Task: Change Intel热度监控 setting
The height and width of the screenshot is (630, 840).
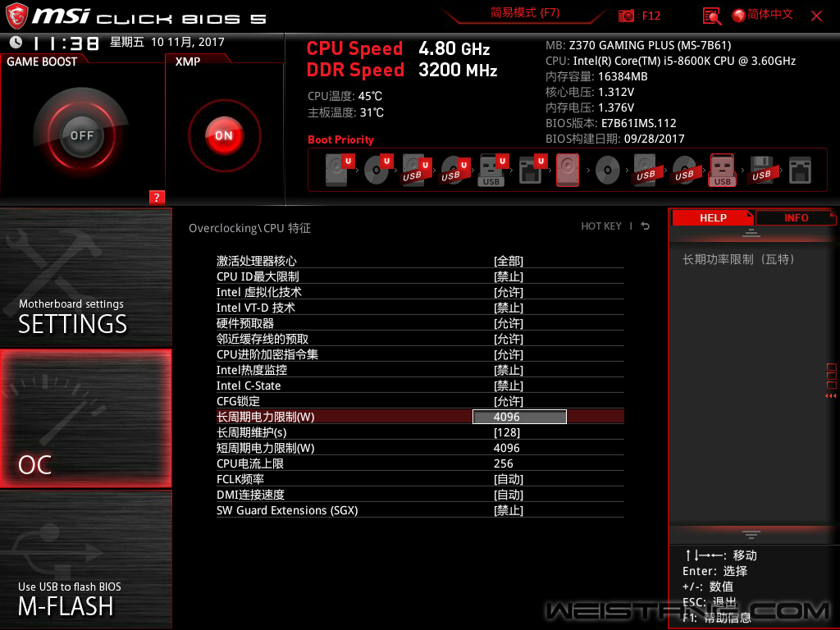Action: point(420,370)
